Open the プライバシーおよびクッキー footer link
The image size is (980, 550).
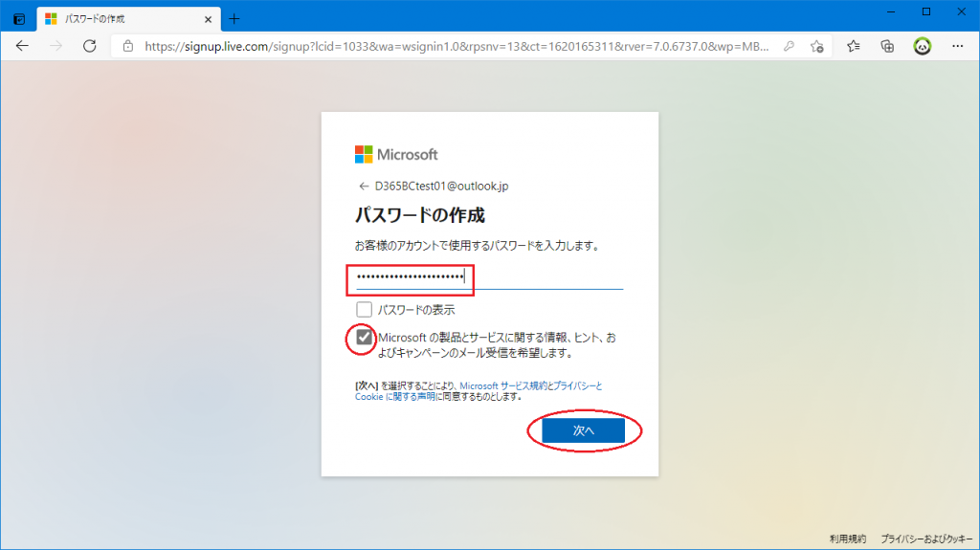[x=926, y=539]
